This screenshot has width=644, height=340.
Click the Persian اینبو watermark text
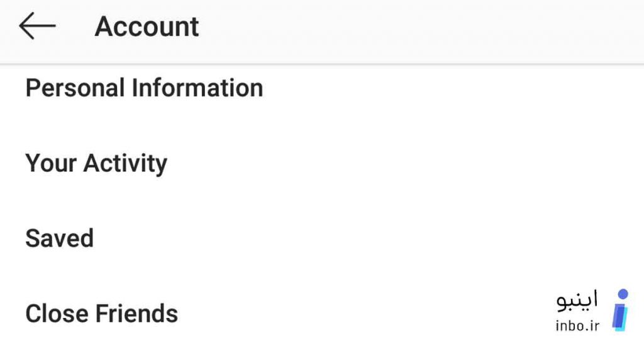click(x=577, y=301)
